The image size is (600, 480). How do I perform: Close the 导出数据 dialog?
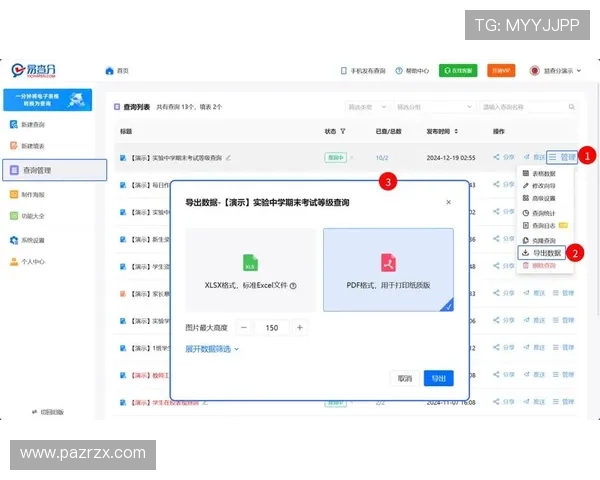point(448,202)
